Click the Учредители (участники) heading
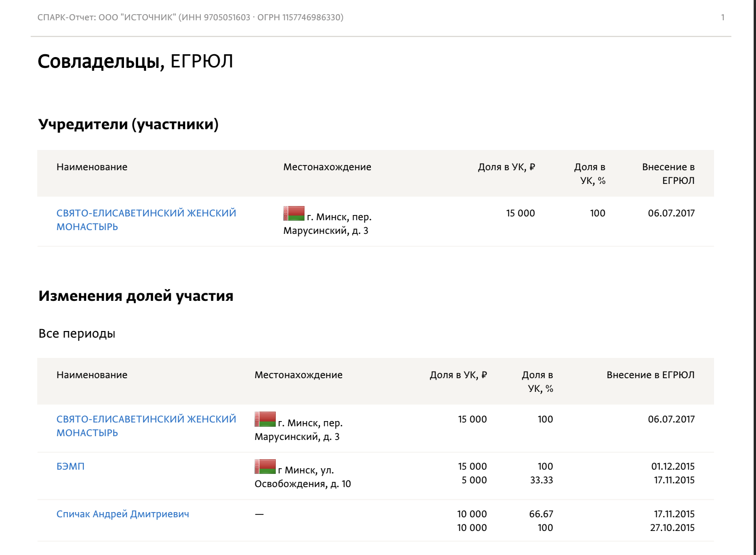Image resolution: width=756 pixels, height=555 pixels. [128, 124]
